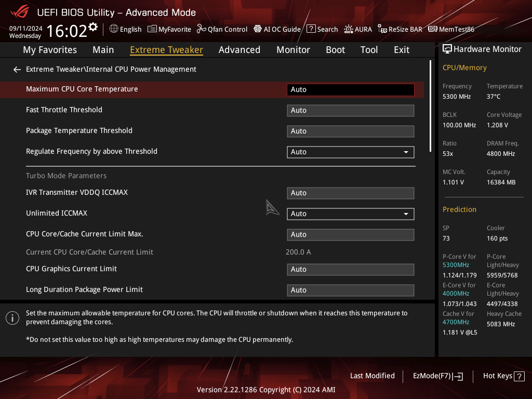Launch the AI OC Guide

pyautogui.click(x=277, y=29)
